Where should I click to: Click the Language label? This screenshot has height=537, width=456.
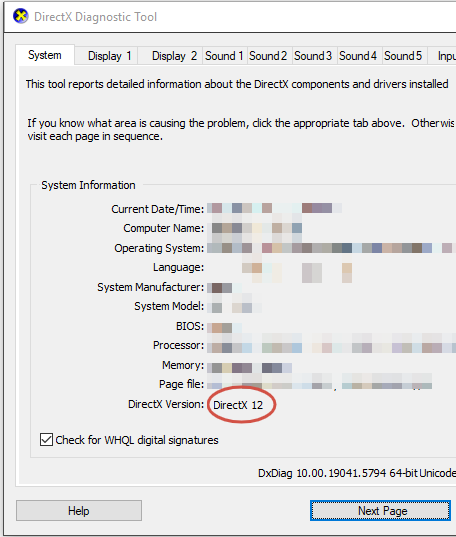(178, 267)
